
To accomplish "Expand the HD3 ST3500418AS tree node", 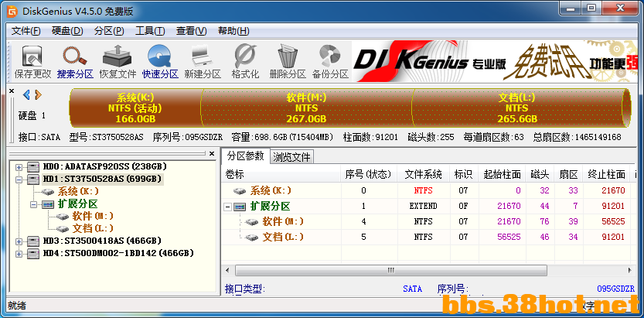I will point(19,241).
